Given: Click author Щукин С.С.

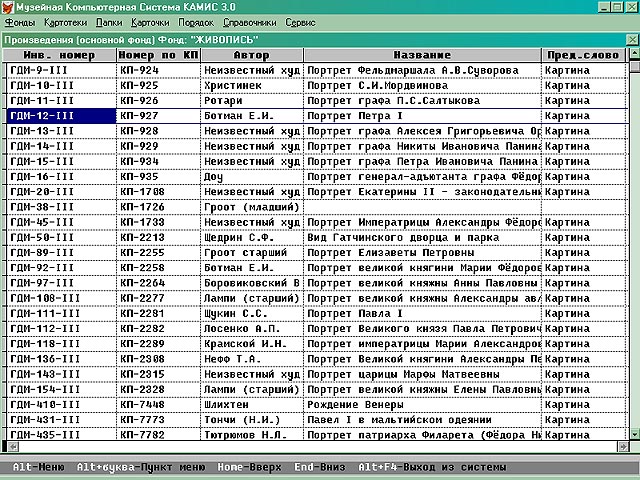Looking at the screenshot, I should (x=236, y=313).
